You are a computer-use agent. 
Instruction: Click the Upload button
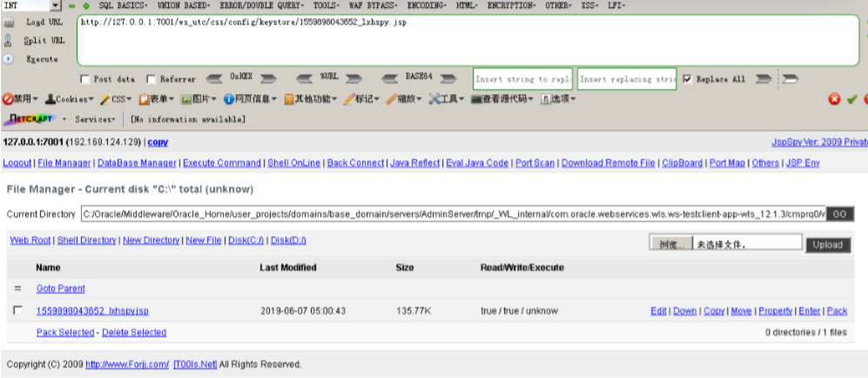(x=828, y=245)
